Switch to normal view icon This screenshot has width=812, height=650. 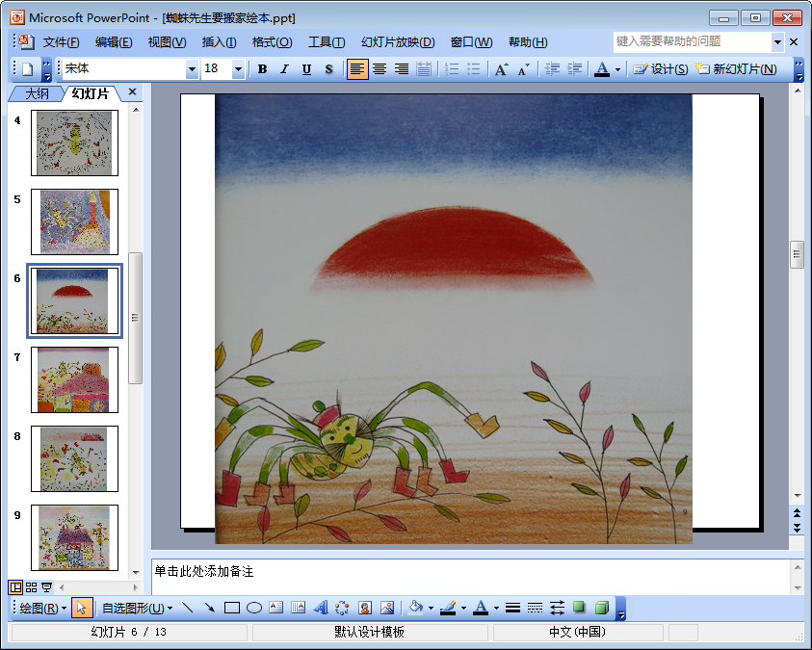coord(15,587)
